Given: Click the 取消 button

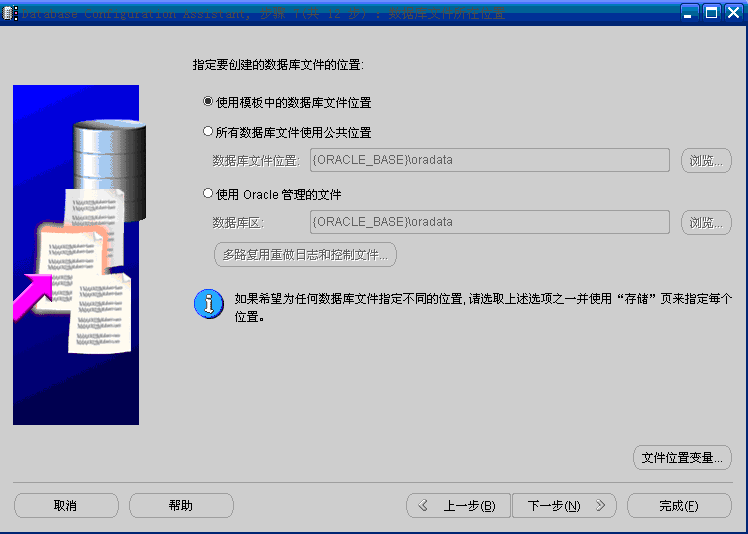Looking at the screenshot, I should [66, 505].
